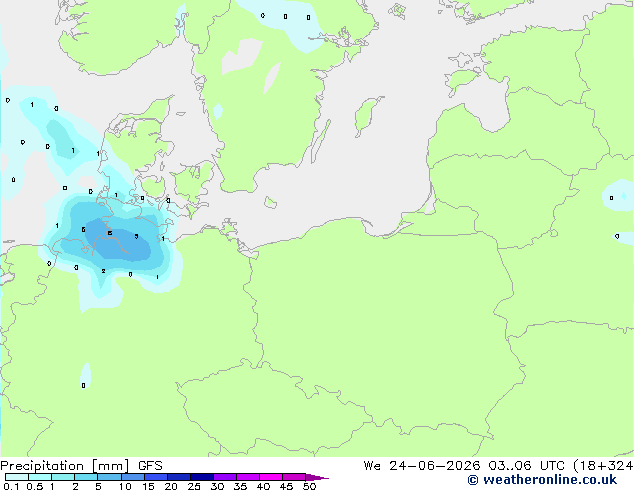Click the 40–45 mm magenta swatch

pyautogui.click(x=271, y=477)
